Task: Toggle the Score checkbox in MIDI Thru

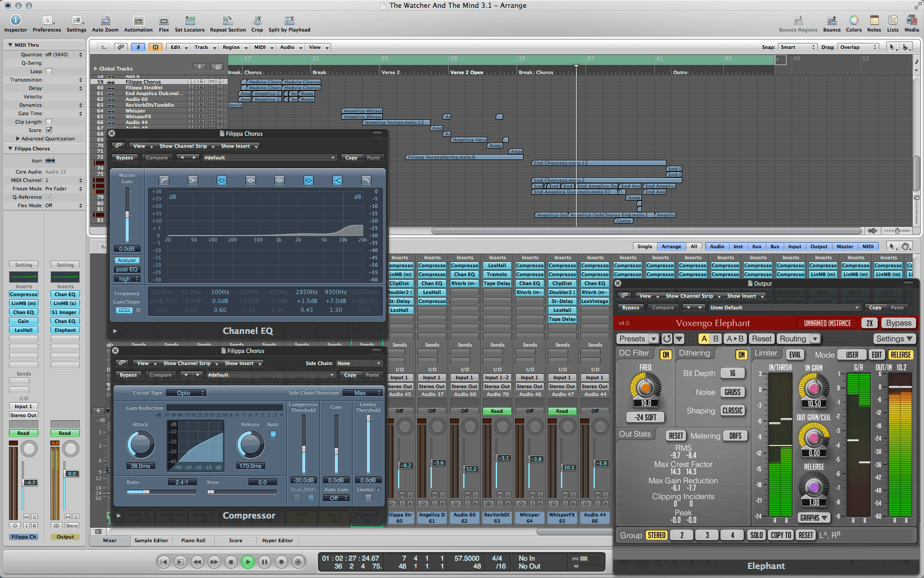Action: tap(49, 130)
